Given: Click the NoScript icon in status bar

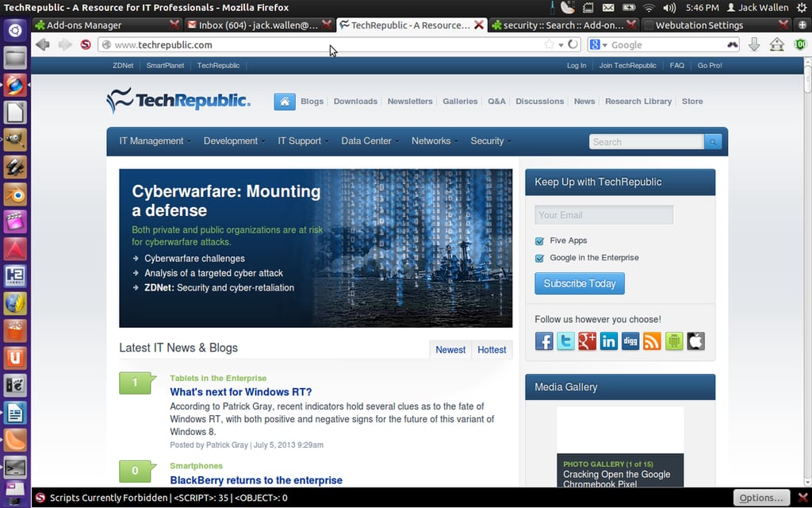Looking at the screenshot, I should point(40,498).
